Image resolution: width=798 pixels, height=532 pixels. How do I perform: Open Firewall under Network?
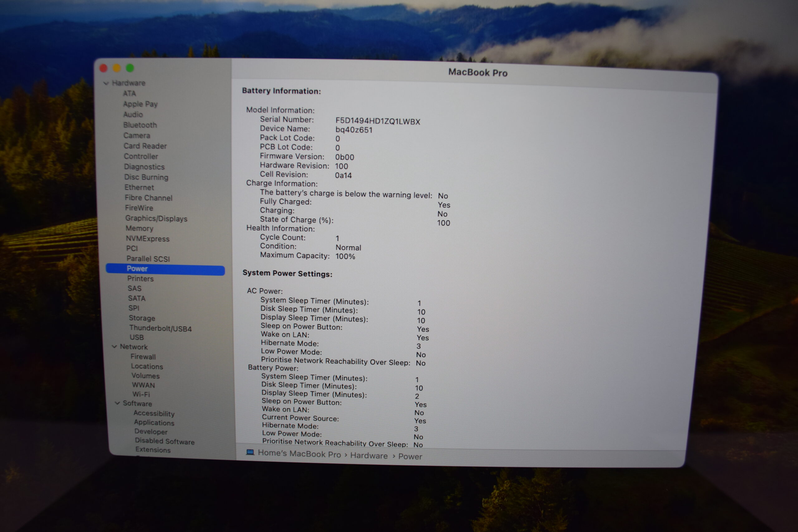143,357
